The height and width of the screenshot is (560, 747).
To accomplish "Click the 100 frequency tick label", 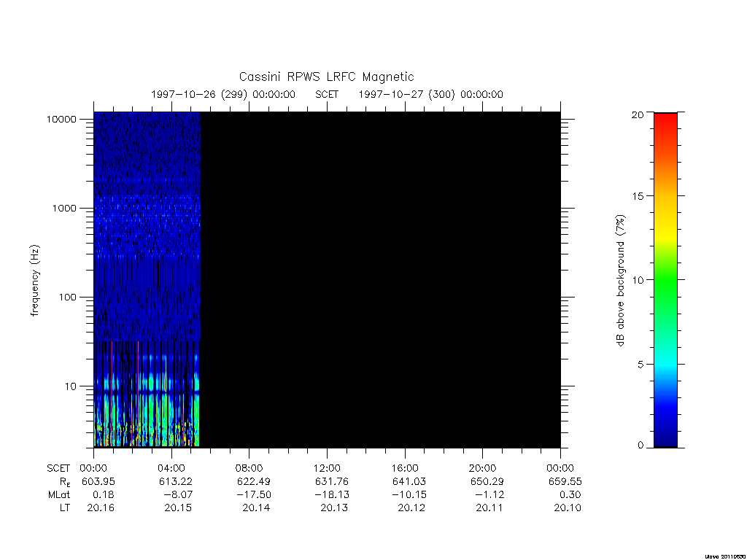I will [x=67, y=297].
